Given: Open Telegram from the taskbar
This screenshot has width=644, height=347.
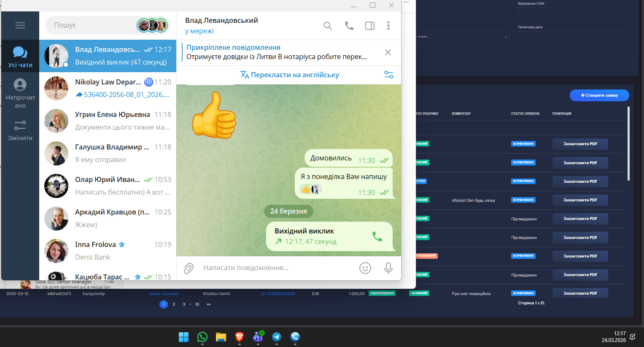Looking at the screenshot, I should coord(277,337).
